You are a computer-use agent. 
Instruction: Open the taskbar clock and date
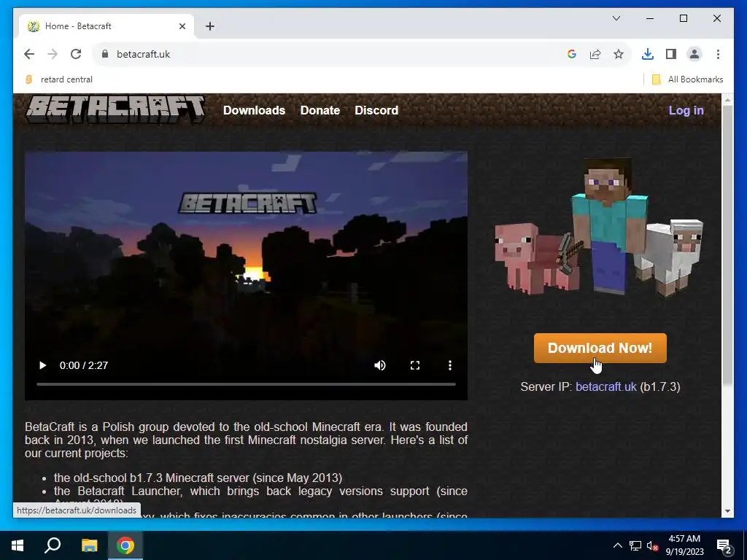(x=684, y=545)
